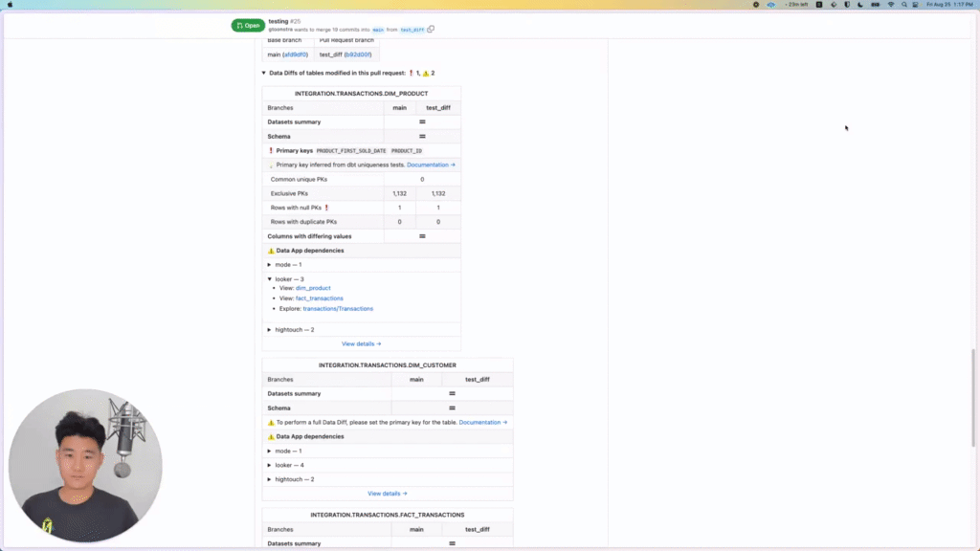Select the INTEGRATION.TRANSACTIONS.FACT_TRANSACTIONS table heading
The width and height of the screenshot is (980, 551).
coord(388,516)
